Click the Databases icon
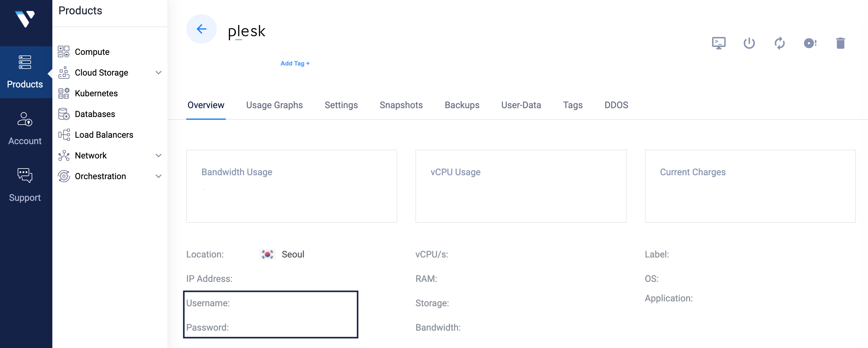The height and width of the screenshot is (348, 868). [x=64, y=114]
